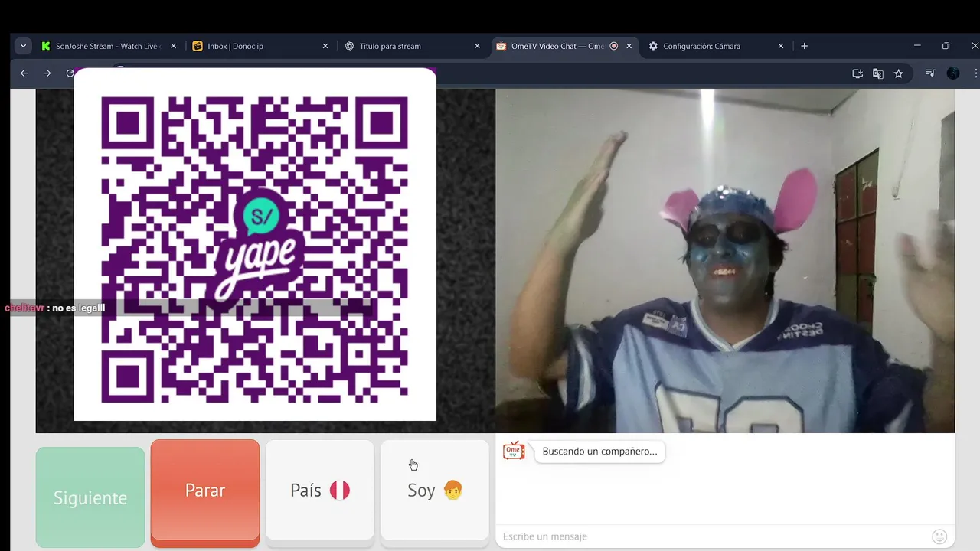
Task: Open the translate page icon
Action: click(x=878, y=73)
